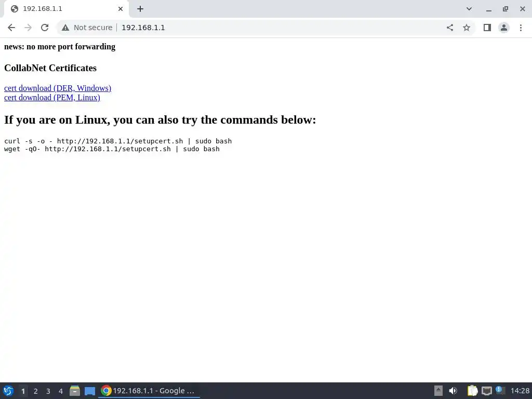Open the Not secure site info
The width and height of the screenshot is (532, 399).
[x=87, y=28]
